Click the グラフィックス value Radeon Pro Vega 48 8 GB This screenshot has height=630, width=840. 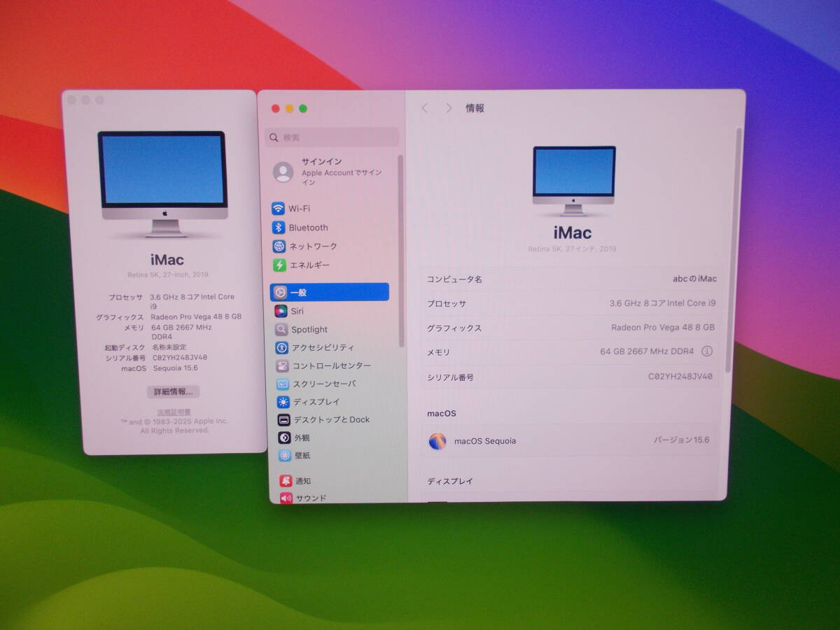662,328
